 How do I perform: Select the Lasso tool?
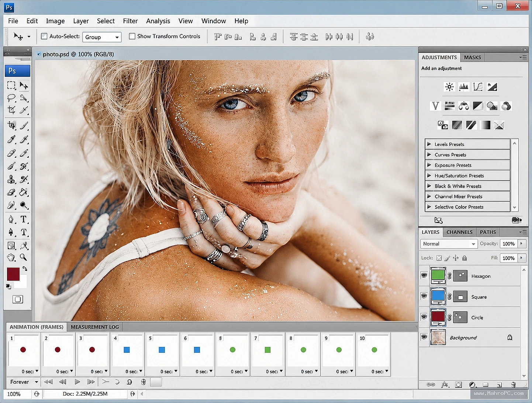pos(11,98)
